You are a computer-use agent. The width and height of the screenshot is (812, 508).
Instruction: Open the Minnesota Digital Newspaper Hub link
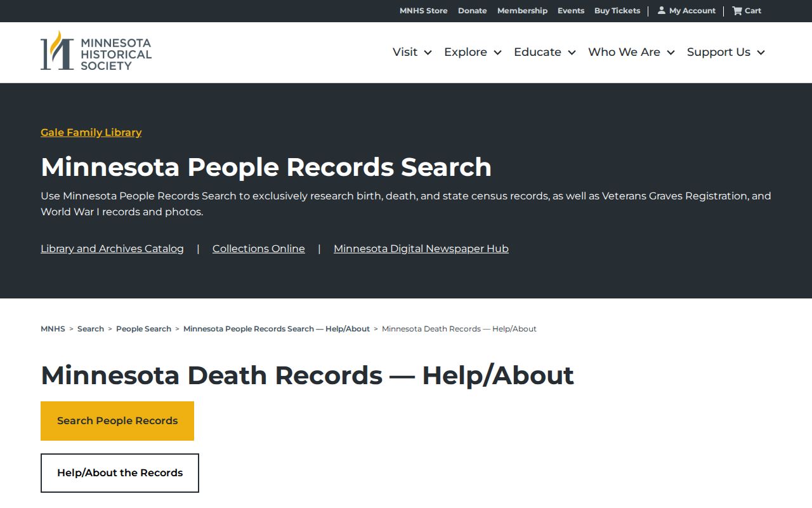click(421, 248)
